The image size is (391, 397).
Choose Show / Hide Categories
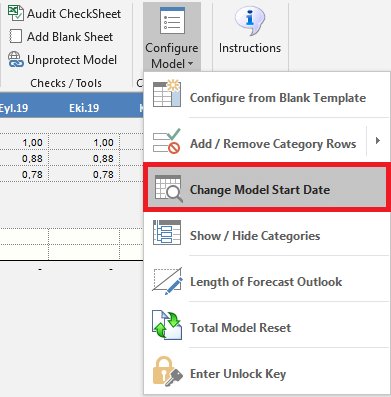(267, 236)
